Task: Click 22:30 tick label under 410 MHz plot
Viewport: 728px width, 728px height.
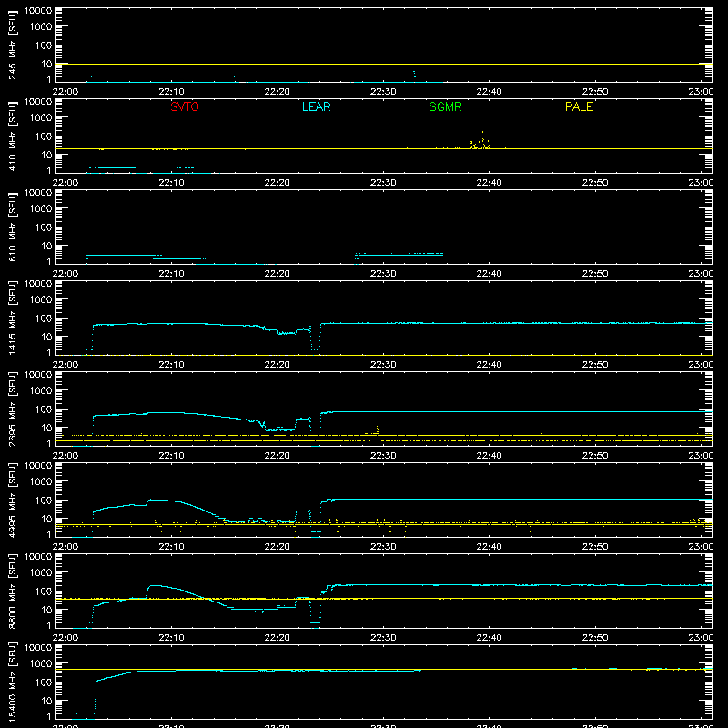Action: pyautogui.click(x=383, y=183)
